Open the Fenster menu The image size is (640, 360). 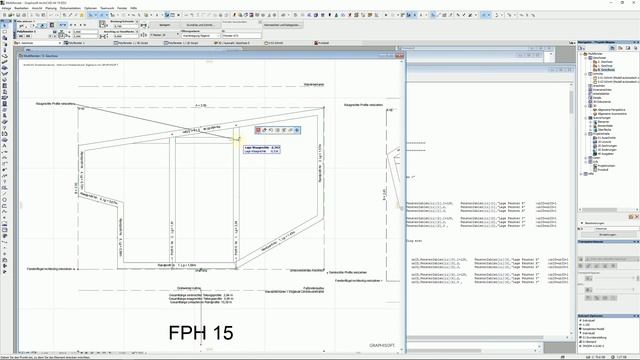pyautogui.click(x=122, y=8)
